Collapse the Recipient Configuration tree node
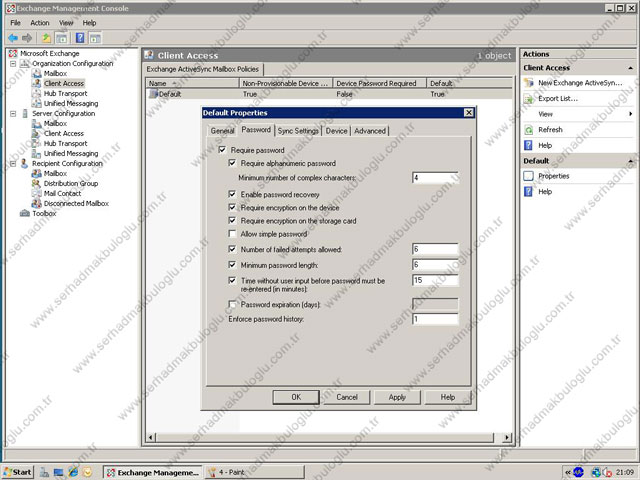The height and width of the screenshot is (480, 640). pos(13,164)
